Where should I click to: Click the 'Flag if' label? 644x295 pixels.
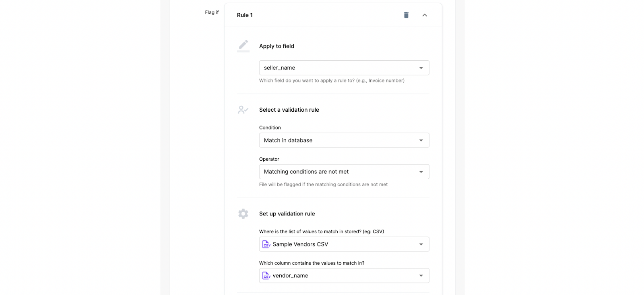pyautogui.click(x=212, y=12)
